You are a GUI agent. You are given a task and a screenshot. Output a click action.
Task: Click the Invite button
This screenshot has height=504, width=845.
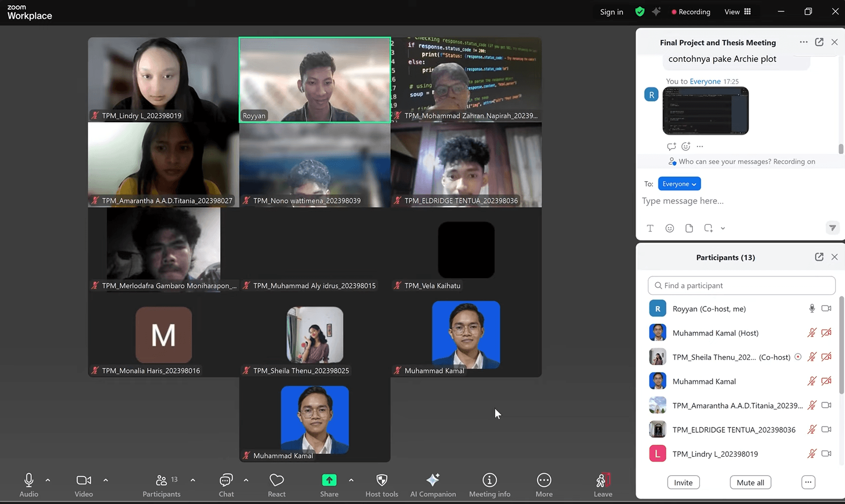click(x=683, y=482)
